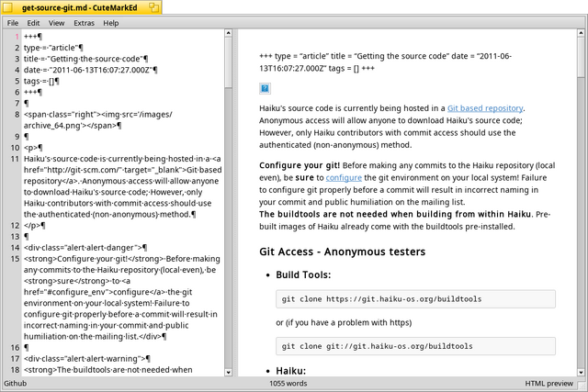Viewport: 588px width, 392px height.
Task: Click the Github style label in the status bar
Action: click(16, 384)
